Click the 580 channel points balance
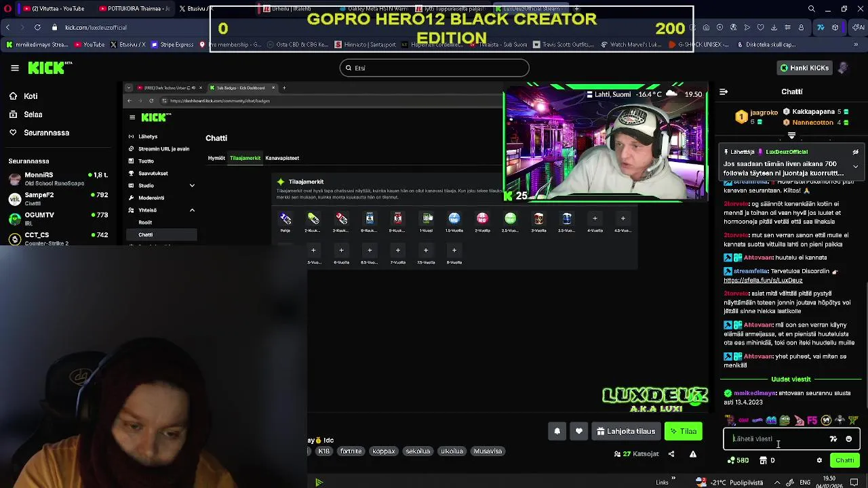The image size is (868, 488). [x=738, y=460]
